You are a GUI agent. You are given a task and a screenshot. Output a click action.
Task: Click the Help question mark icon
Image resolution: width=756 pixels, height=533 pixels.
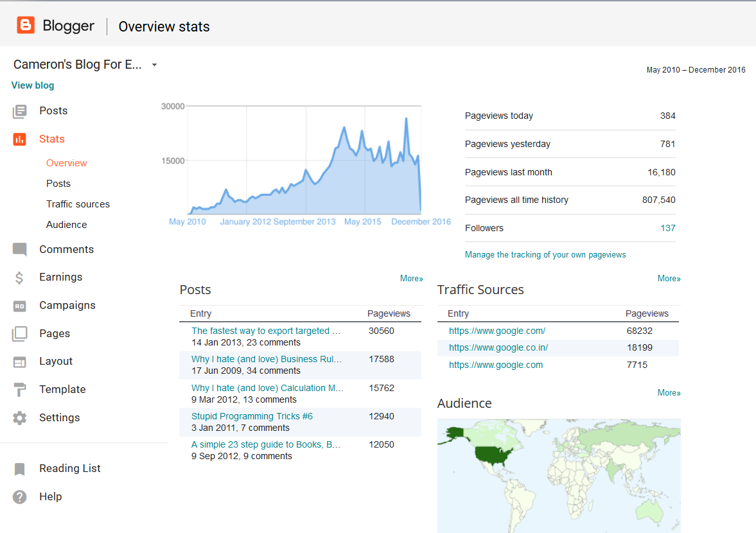pyautogui.click(x=20, y=497)
